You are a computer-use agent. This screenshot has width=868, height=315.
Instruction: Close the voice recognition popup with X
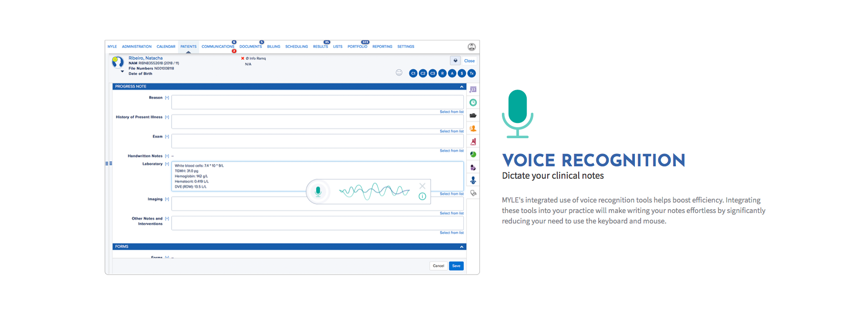[422, 186]
